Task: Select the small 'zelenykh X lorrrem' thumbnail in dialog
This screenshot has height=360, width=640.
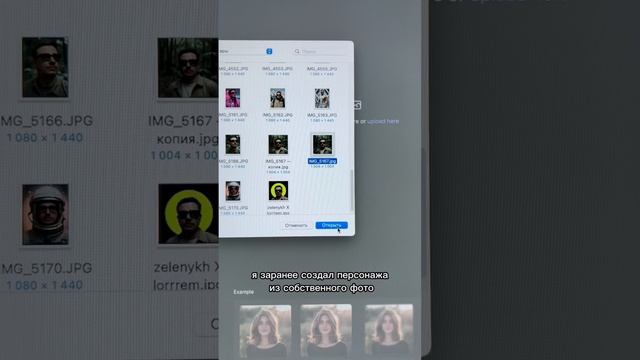Action: pyautogui.click(x=278, y=191)
